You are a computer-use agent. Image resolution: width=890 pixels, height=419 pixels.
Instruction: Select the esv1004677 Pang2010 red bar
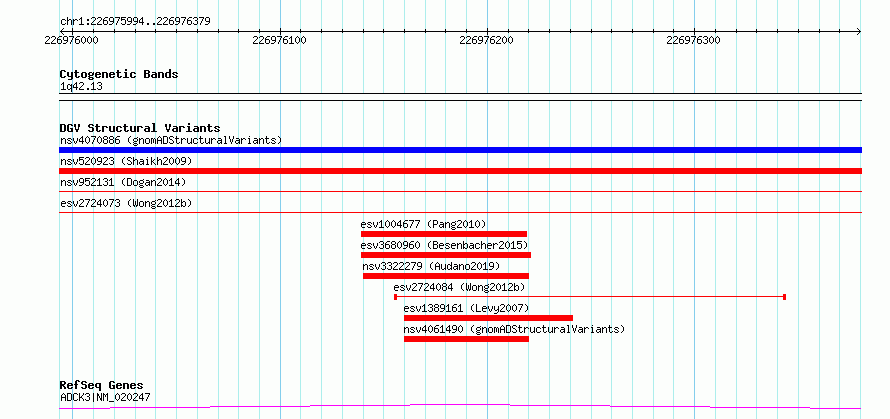click(444, 234)
